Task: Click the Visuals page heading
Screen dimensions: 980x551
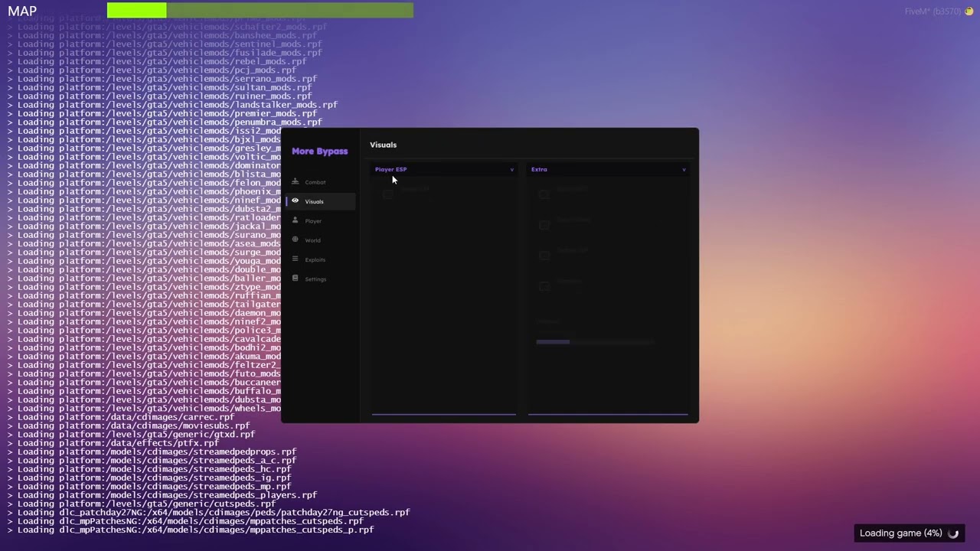Action: [x=383, y=145]
